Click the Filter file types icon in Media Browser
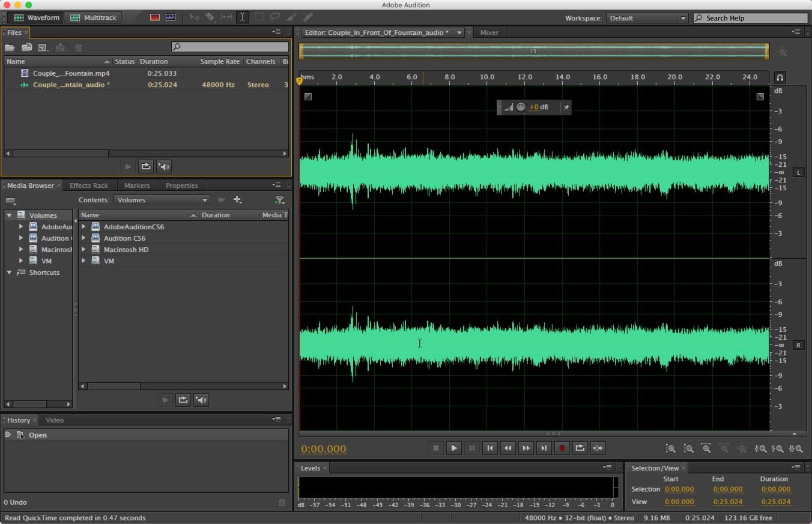Image resolution: width=812 pixels, height=524 pixels. tap(279, 200)
